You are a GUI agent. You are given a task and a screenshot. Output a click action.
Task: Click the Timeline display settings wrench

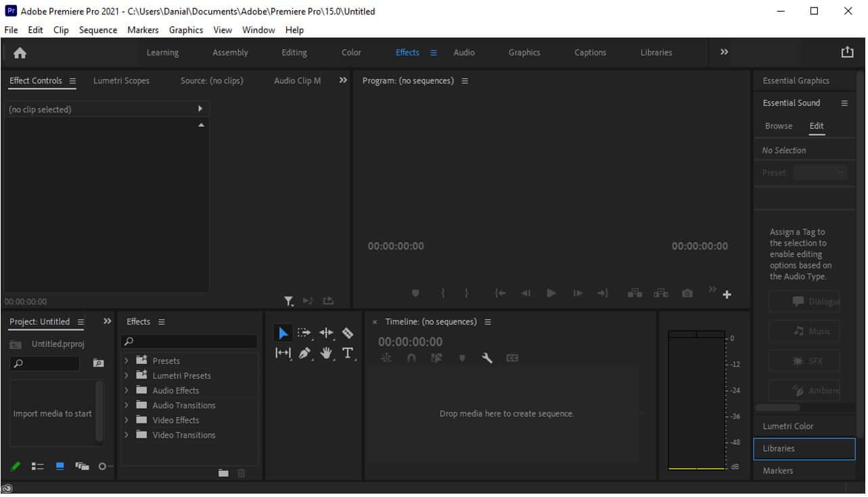[487, 358]
